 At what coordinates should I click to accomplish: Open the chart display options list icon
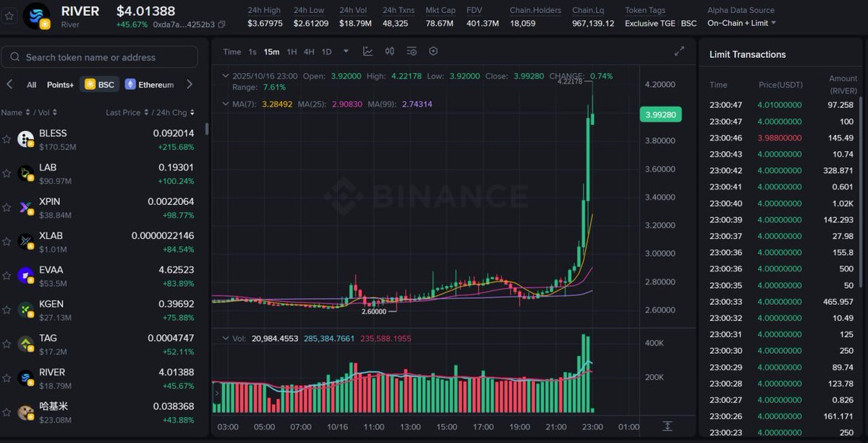[x=412, y=51]
